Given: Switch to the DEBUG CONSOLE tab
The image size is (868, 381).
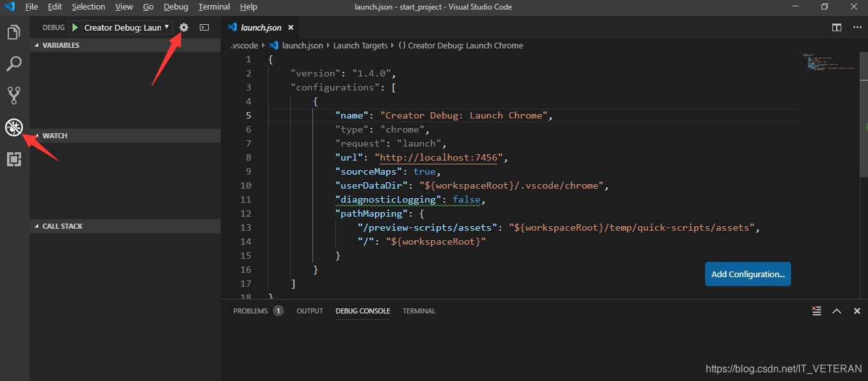Looking at the screenshot, I should click(x=363, y=311).
